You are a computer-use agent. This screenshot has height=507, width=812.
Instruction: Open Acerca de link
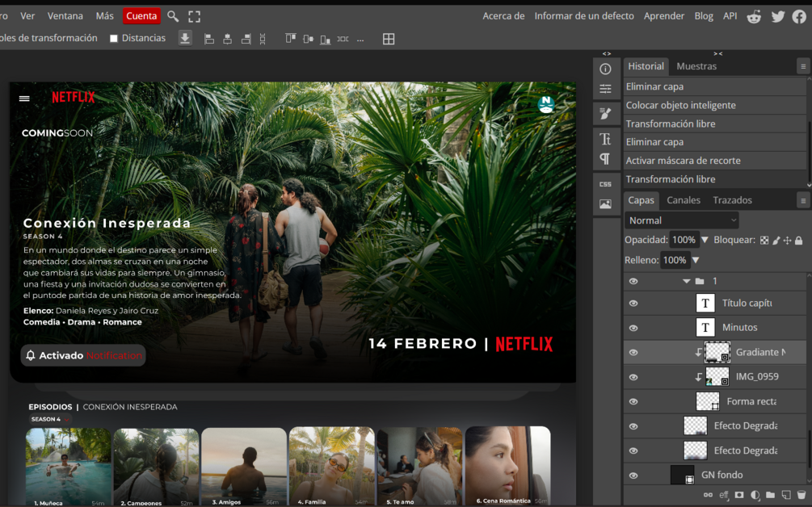503,16
